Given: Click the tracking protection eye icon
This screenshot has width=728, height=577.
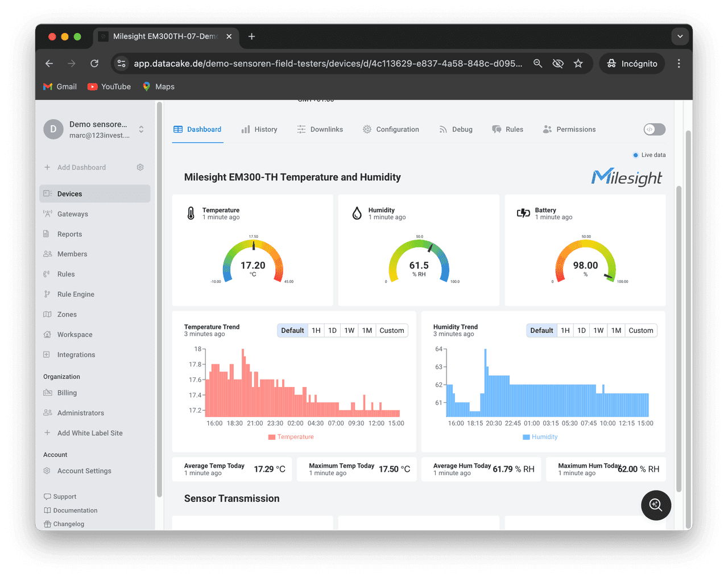Looking at the screenshot, I should pos(558,64).
